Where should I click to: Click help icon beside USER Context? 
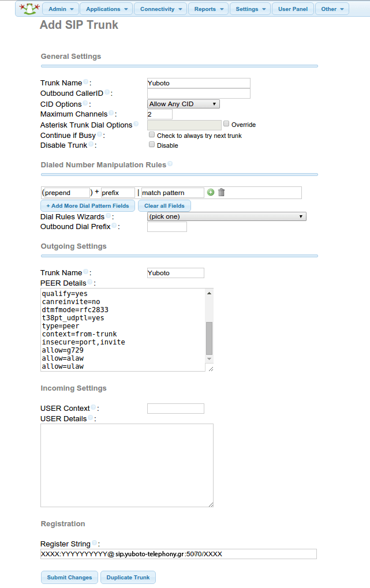93,407
